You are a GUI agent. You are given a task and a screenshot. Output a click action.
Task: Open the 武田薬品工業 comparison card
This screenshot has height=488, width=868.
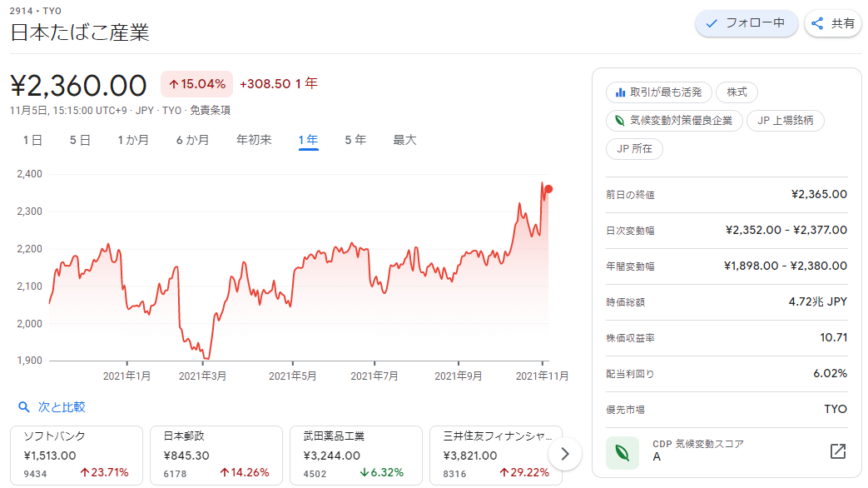coord(356,456)
